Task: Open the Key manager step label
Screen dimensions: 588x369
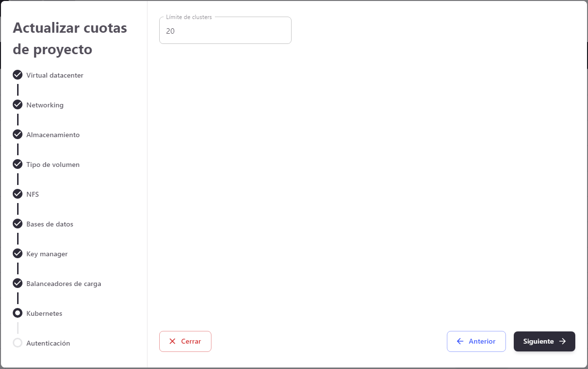Action: coord(47,254)
